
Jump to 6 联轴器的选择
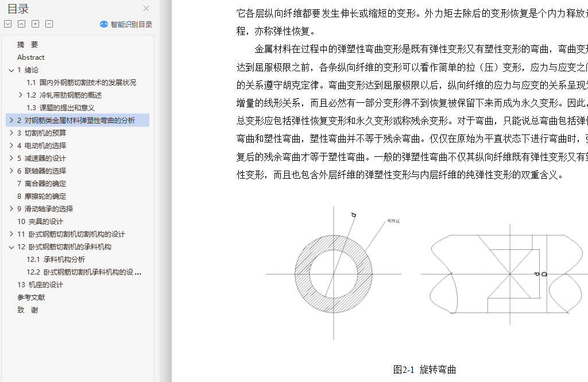pyautogui.click(x=41, y=171)
